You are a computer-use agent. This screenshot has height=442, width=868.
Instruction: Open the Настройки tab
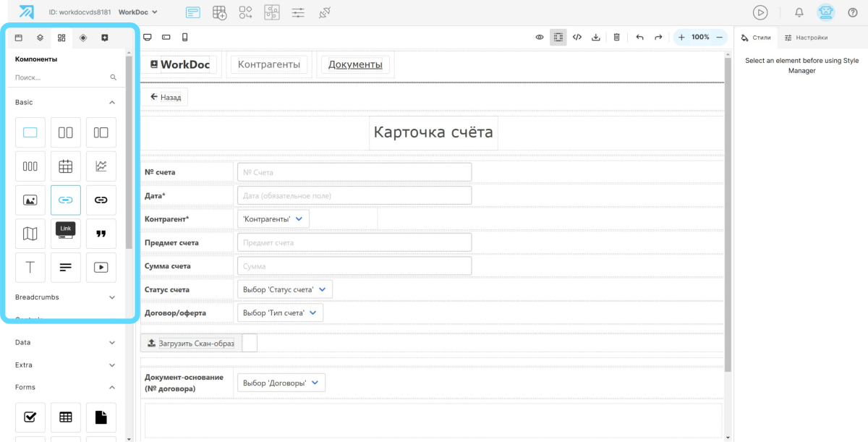pyautogui.click(x=806, y=38)
